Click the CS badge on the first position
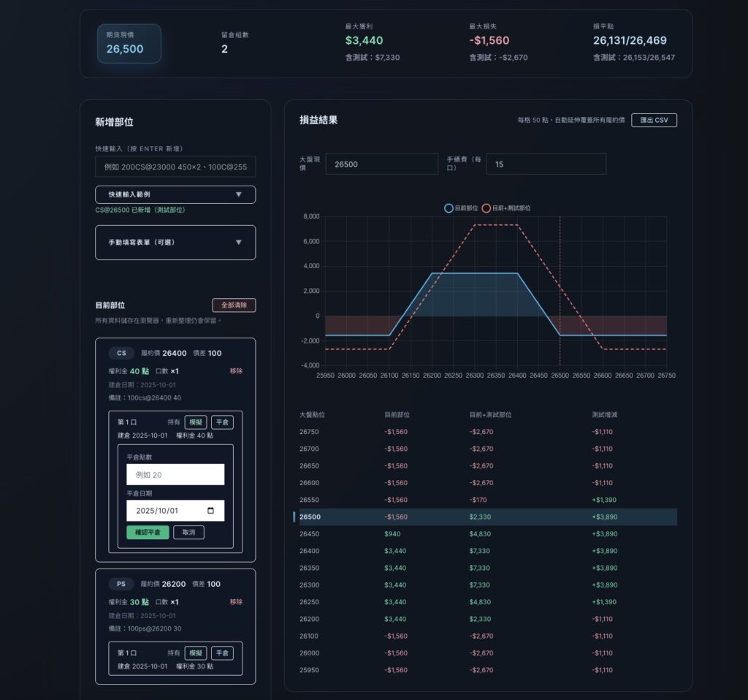The height and width of the screenshot is (700, 748). click(121, 353)
